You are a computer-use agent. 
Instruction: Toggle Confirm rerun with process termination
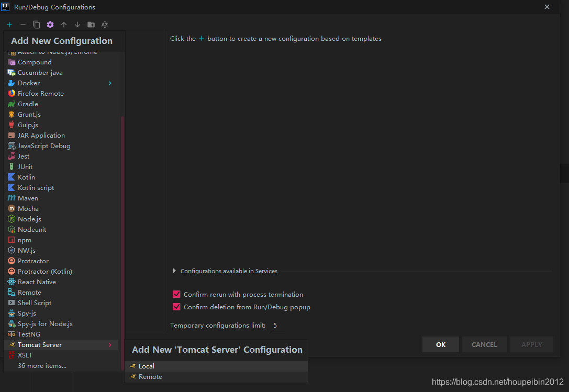(x=177, y=294)
